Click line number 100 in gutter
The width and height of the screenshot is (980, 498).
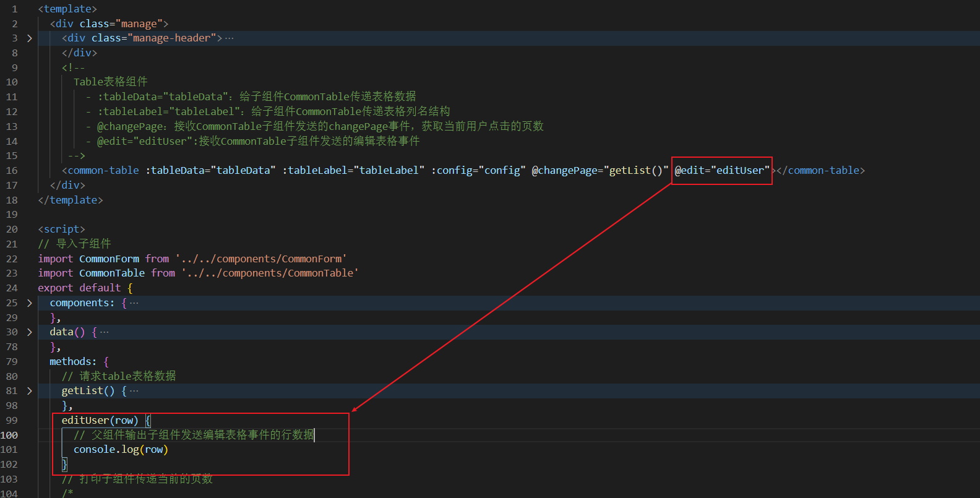[x=9, y=436]
